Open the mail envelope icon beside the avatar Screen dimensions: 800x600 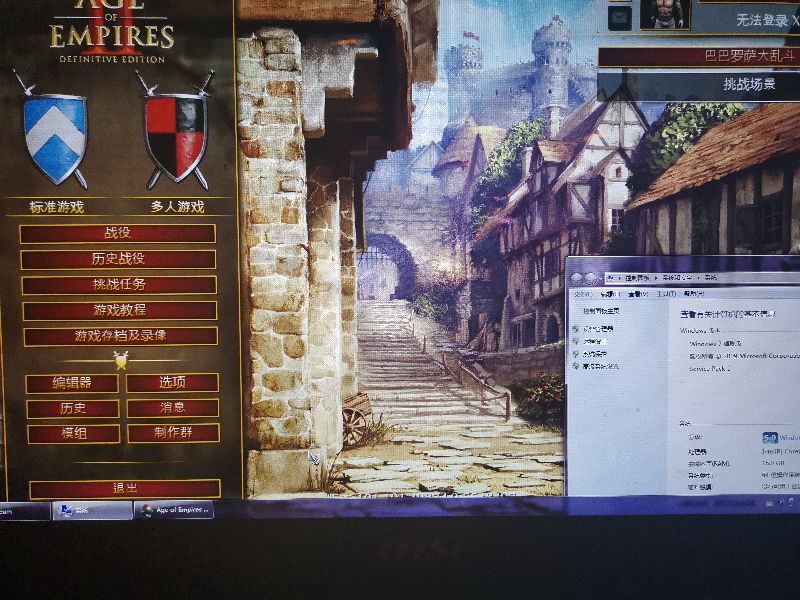[619, 18]
